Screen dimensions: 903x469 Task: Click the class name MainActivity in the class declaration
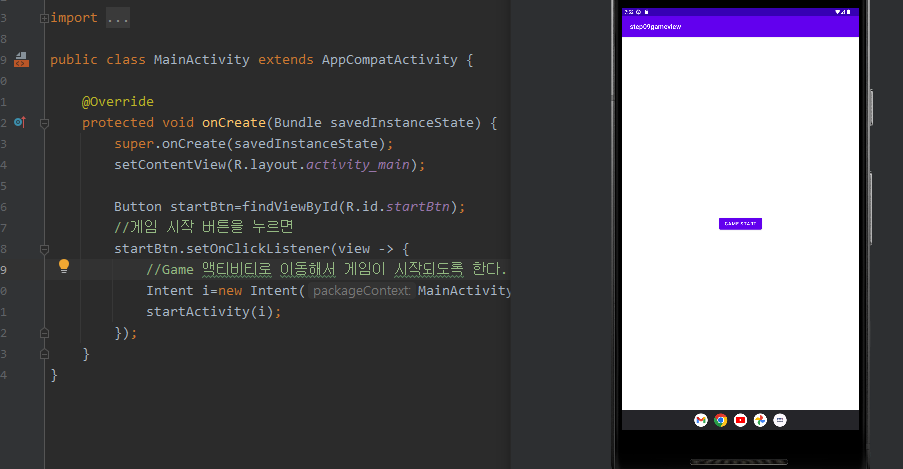[x=202, y=59]
